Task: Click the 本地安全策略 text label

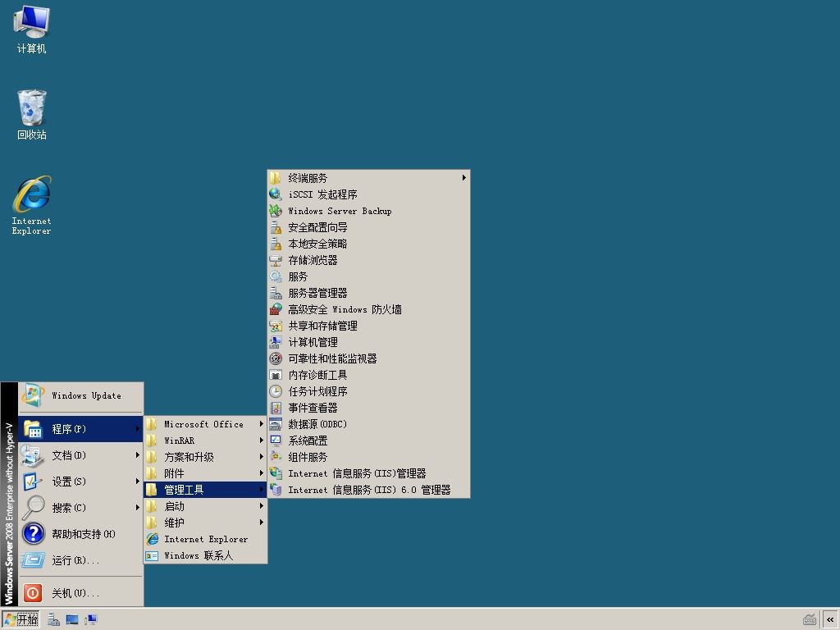Action: [317, 244]
